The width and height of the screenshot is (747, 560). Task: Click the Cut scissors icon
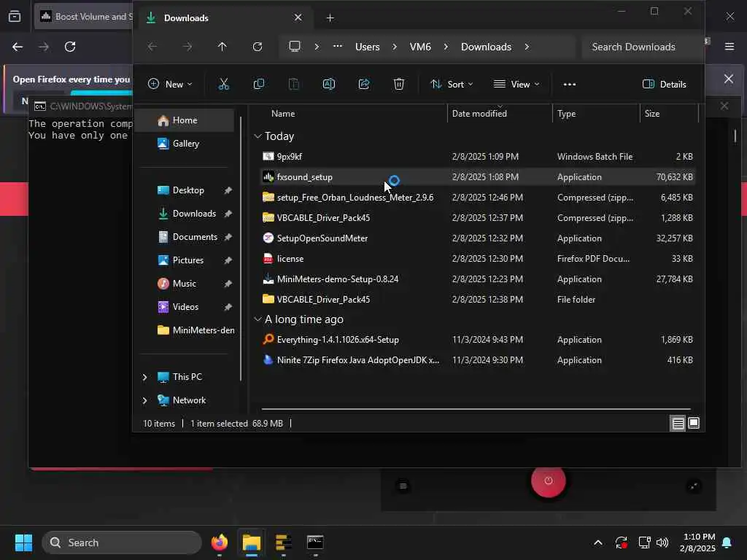(223, 85)
